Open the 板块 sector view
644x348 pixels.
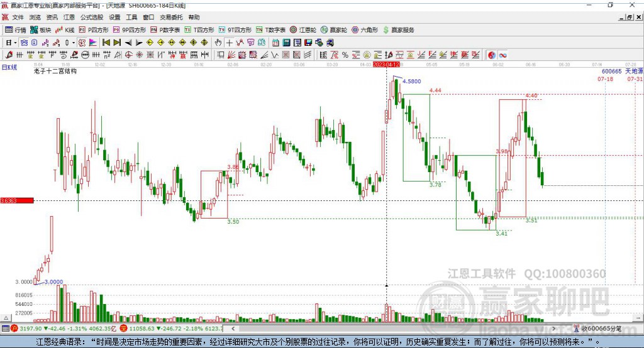click(x=41, y=30)
